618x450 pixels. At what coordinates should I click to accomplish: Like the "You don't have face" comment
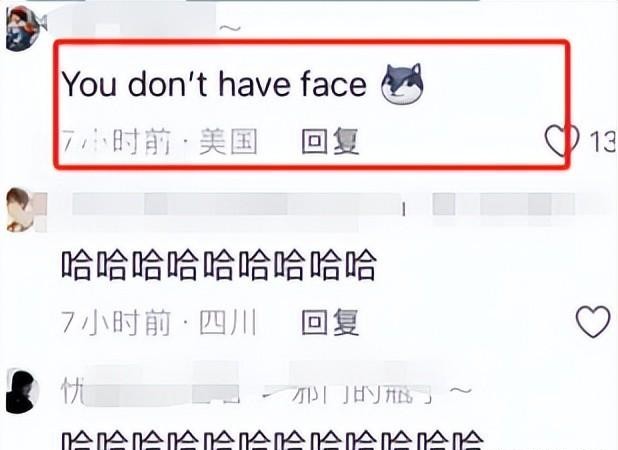562,140
